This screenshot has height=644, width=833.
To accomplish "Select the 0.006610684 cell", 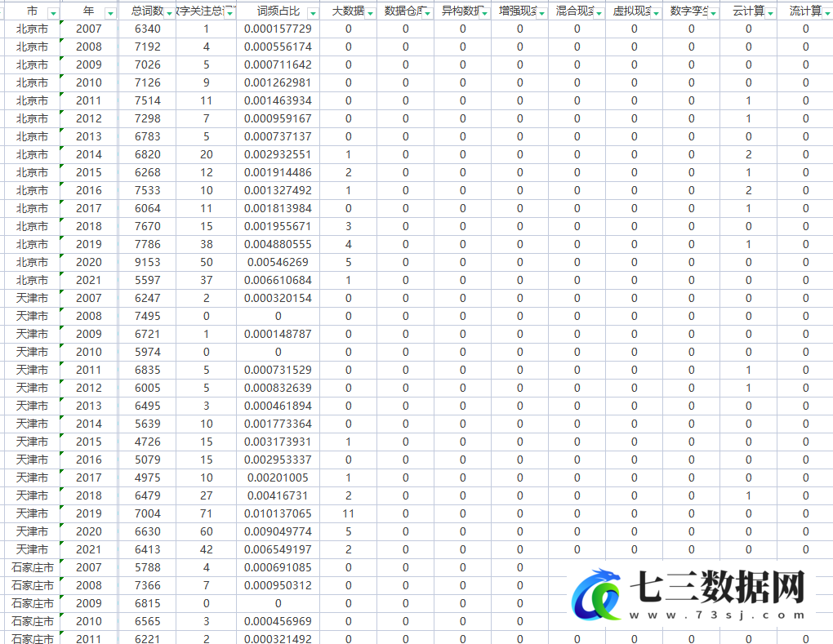I will [x=278, y=280].
